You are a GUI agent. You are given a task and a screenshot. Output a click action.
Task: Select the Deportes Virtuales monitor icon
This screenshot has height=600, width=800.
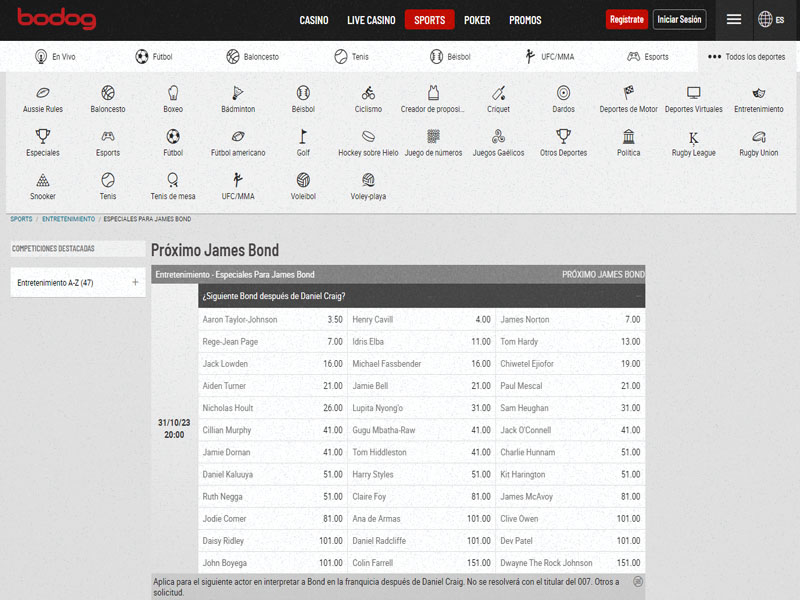pos(693,93)
